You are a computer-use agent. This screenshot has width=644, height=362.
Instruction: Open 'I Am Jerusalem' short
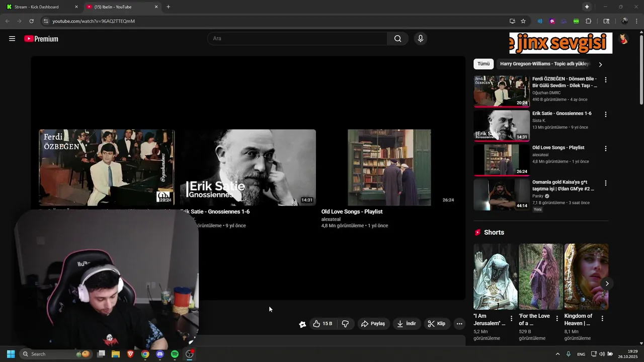[x=495, y=277]
